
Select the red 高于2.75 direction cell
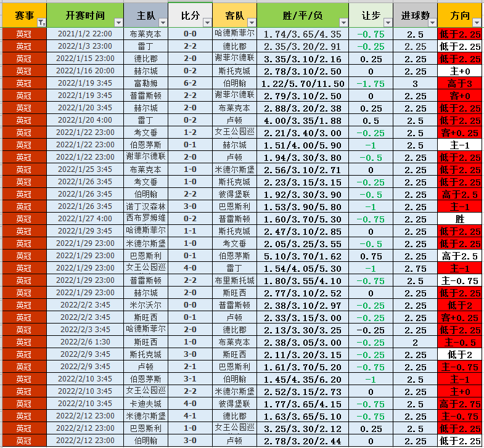pos(460,404)
